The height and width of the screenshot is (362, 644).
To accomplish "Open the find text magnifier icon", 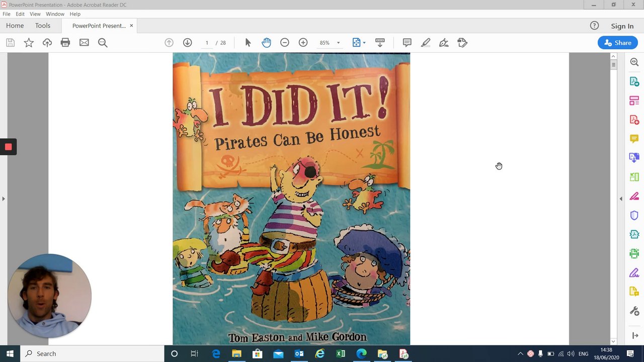I will [x=103, y=43].
